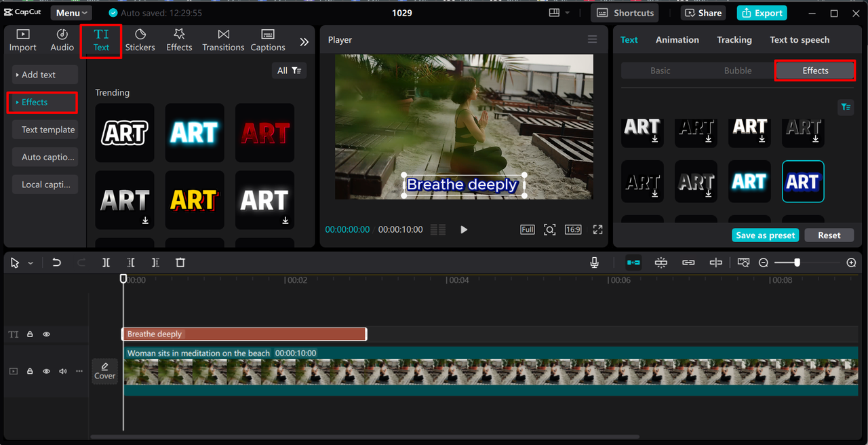Image resolution: width=868 pixels, height=445 pixels.
Task: Expand more tabs with double chevron
Action: pos(304,42)
